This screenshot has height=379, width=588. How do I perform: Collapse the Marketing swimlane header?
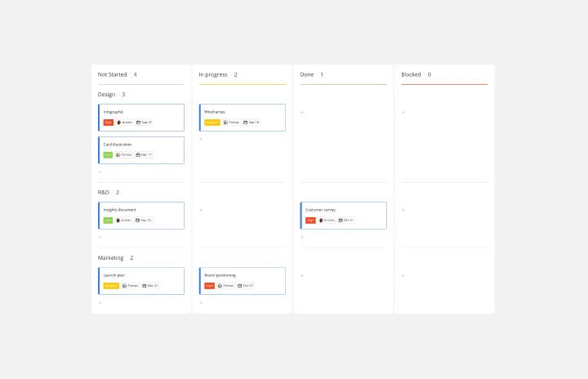tap(111, 258)
